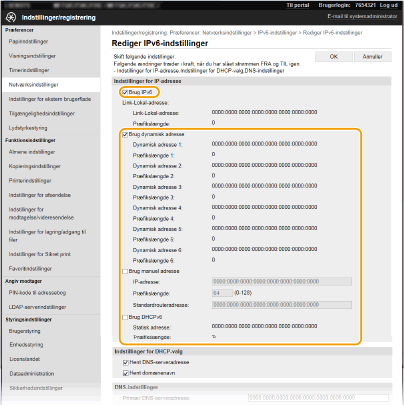Viewport: 404px width, 405px height.
Task: Select Netværksindstillinger in the sidebar
Action: (34, 85)
